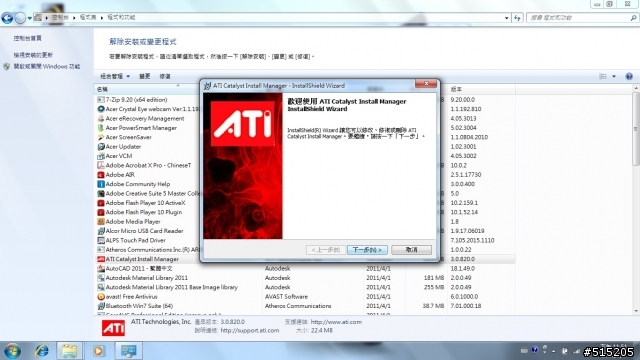Viewport: 640px width, 360px height.
Task: Click the Acer Crystal Eye webcam icon
Action: click(x=100, y=109)
